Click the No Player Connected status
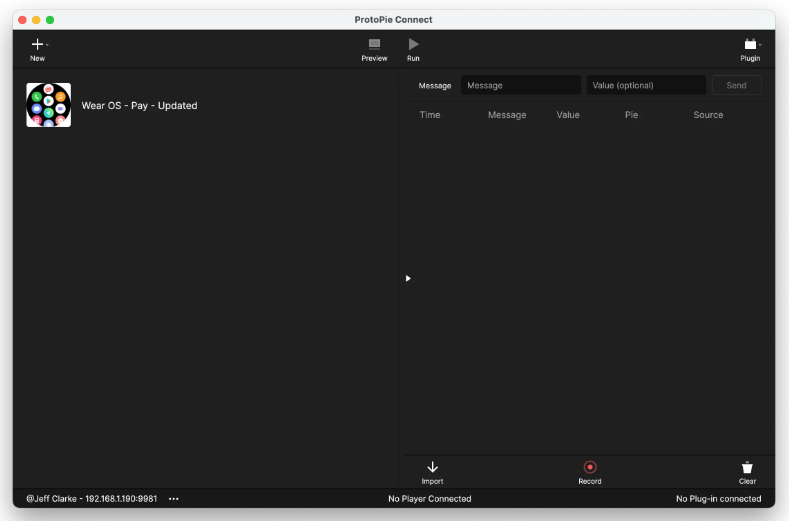This screenshot has width=789, height=521. pos(430,499)
